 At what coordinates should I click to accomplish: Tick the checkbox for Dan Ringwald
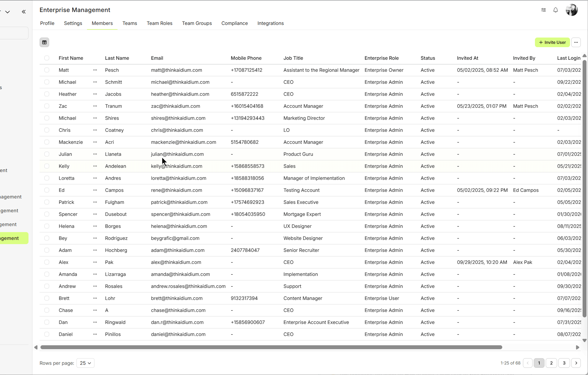tap(47, 322)
